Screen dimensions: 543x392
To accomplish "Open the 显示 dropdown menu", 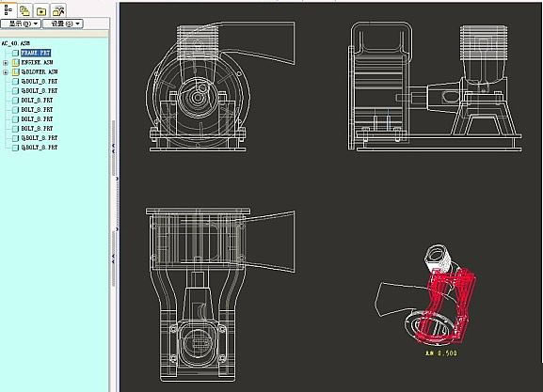I will click(21, 24).
